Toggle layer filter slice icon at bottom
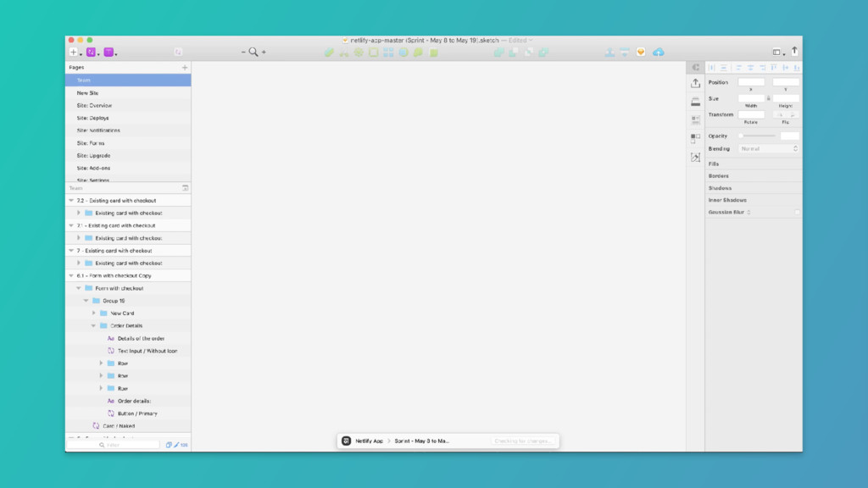This screenshot has height=488, width=868. 176,445
